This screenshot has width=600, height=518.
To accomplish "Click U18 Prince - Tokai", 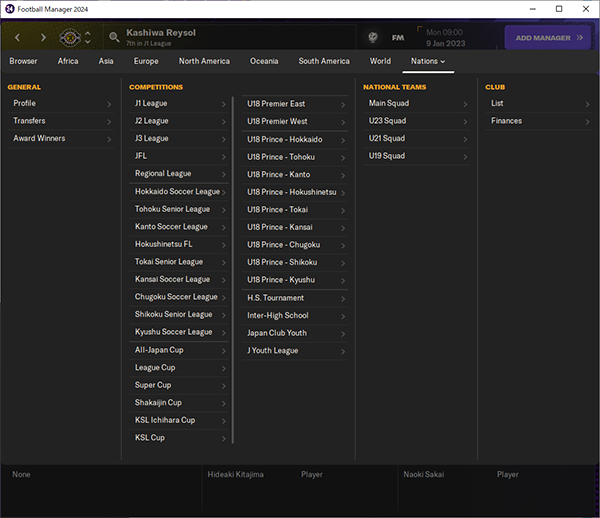I will pyautogui.click(x=295, y=210).
